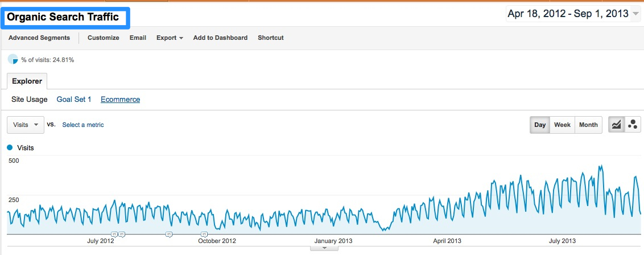Screen dimensions: 644x255
Task: Switch to the Goal Set 1 tab
Action: pyautogui.click(x=74, y=99)
